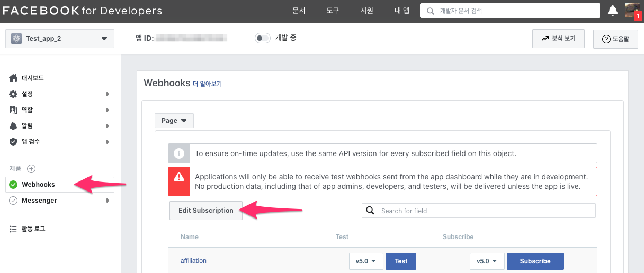Click the Subscribe button for affiliation

coord(535,261)
